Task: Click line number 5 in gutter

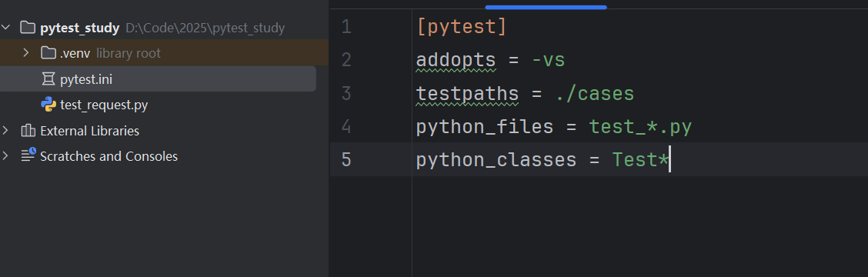Action: click(x=346, y=160)
